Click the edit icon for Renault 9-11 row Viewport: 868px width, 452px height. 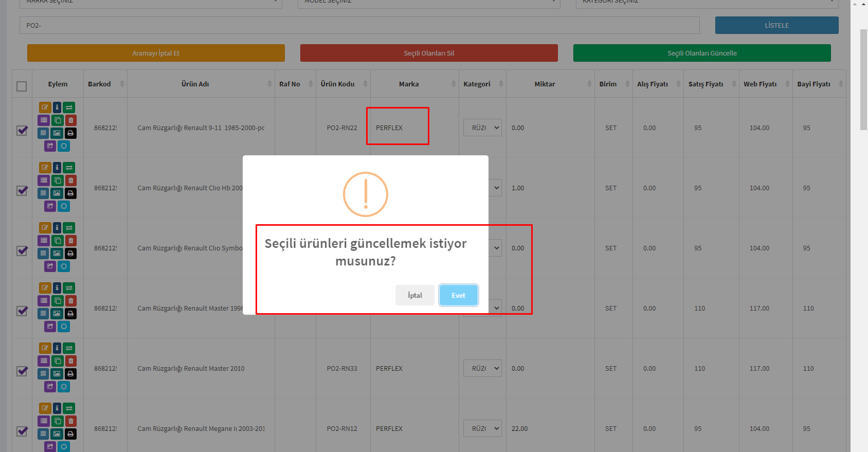point(45,107)
